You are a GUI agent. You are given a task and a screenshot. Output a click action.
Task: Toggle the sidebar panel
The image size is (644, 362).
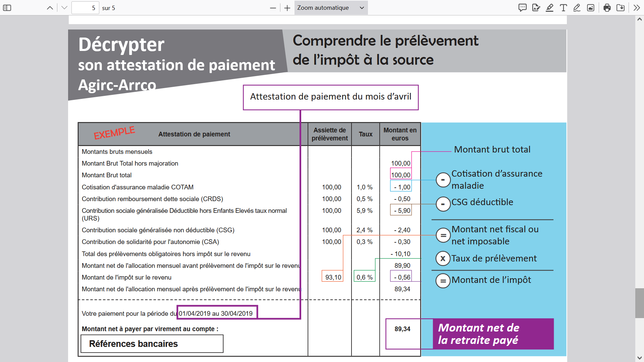(7, 8)
